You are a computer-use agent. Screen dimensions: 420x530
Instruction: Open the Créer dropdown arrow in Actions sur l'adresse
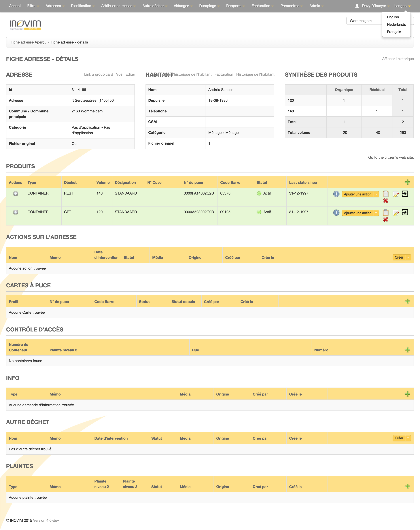[x=408, y=257]
